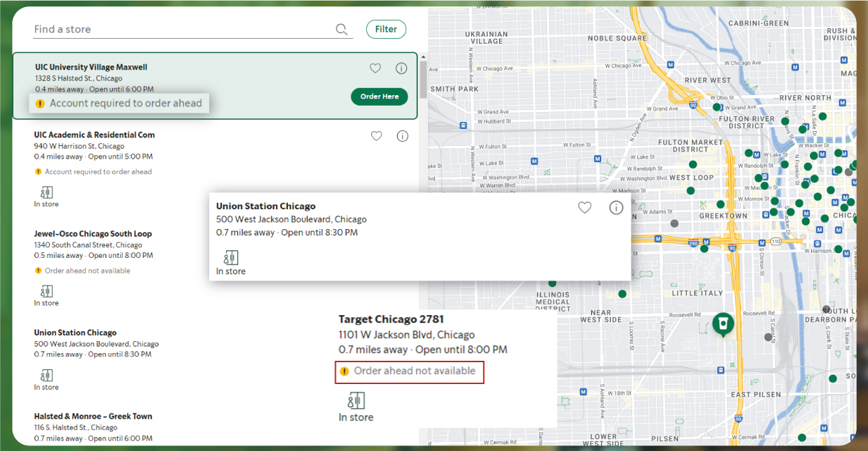
Task: Click Order ahead not available in Target card
Action: [415, 371]
